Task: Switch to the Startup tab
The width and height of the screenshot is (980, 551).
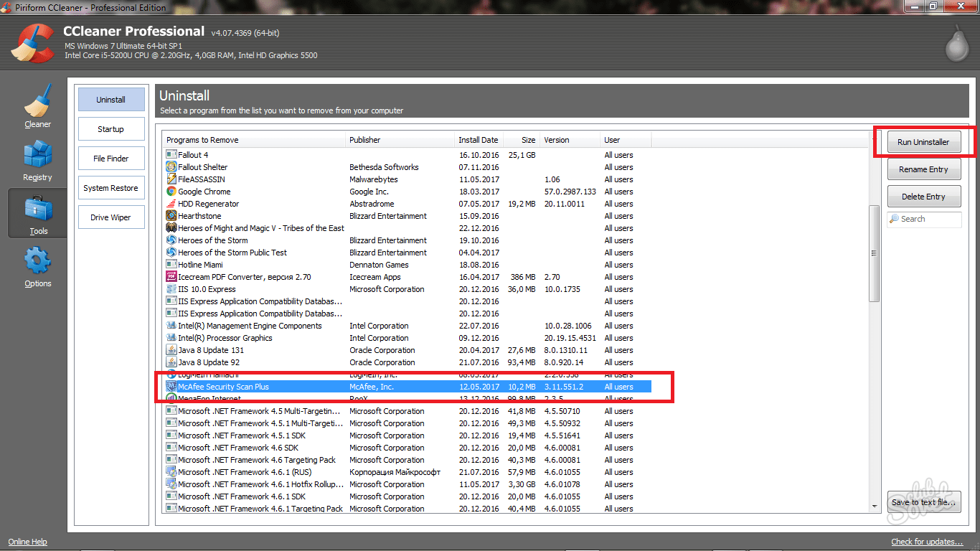Action: pos(111,129)
